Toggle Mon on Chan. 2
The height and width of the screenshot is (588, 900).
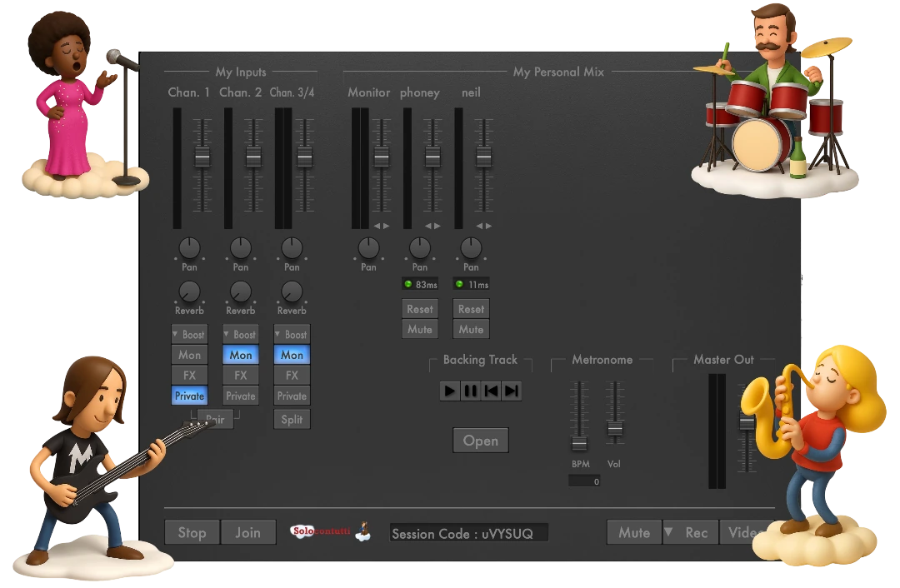pyautogui.click(x=241, y=355)
